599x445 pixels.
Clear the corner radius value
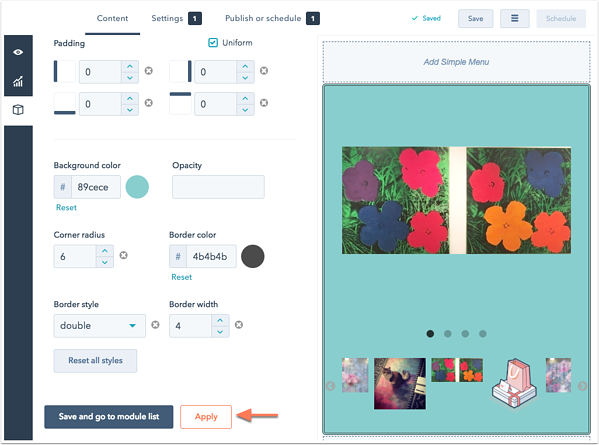click(123, 255)
